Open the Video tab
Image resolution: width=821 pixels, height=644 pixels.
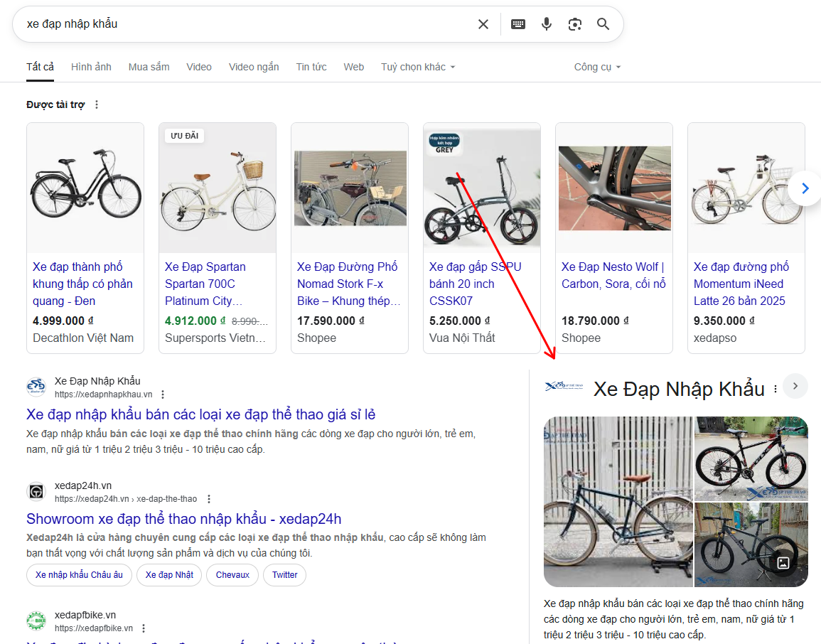click(x=199, y=67)
